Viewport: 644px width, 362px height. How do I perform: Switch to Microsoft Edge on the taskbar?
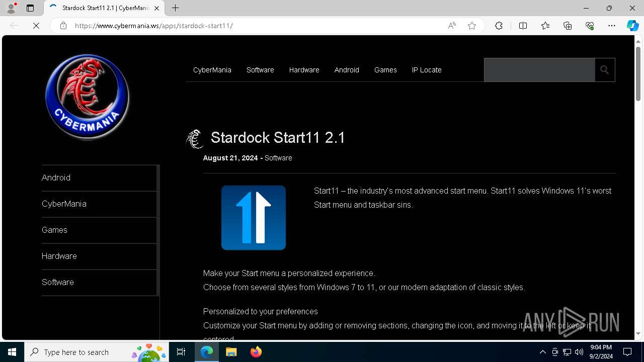pos(207,352)
